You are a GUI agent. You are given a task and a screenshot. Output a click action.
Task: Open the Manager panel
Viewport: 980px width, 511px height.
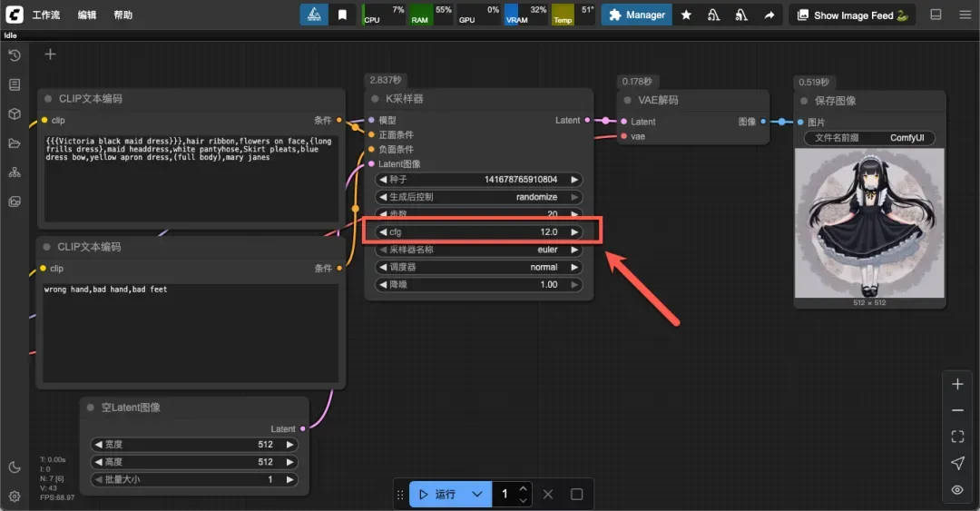636,15
